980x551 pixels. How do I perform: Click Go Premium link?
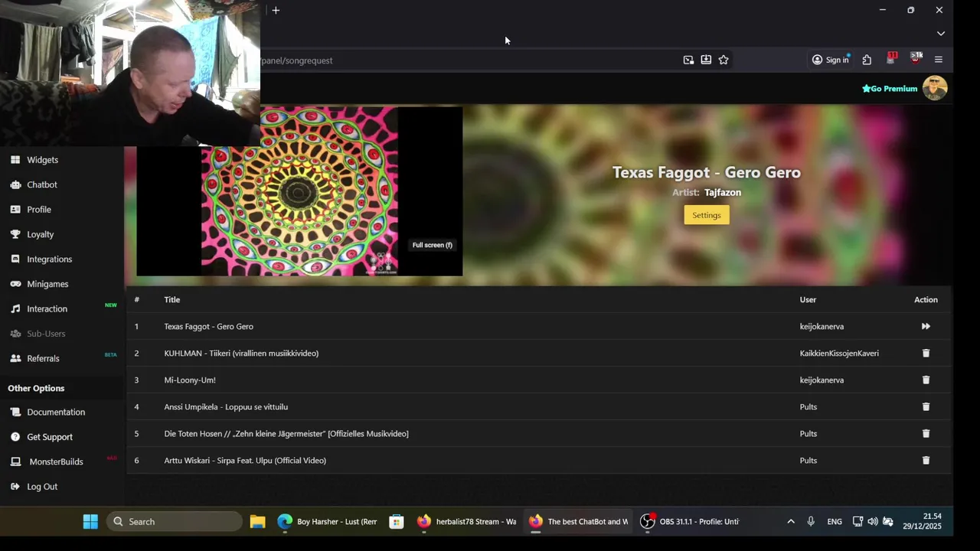click(x=890, y=89)
